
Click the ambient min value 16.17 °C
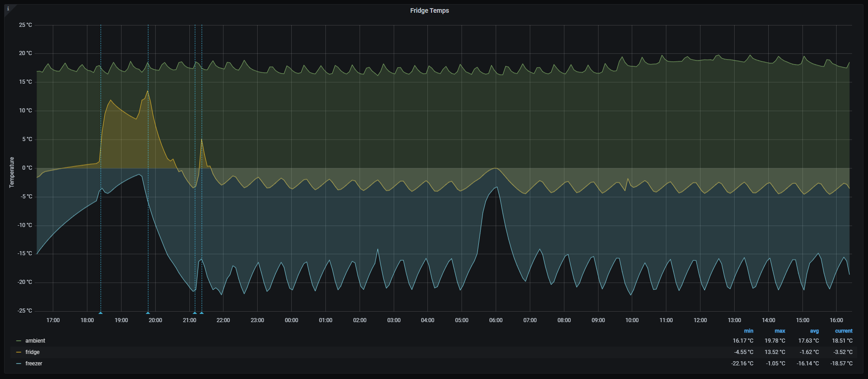[x=743, y=341]
